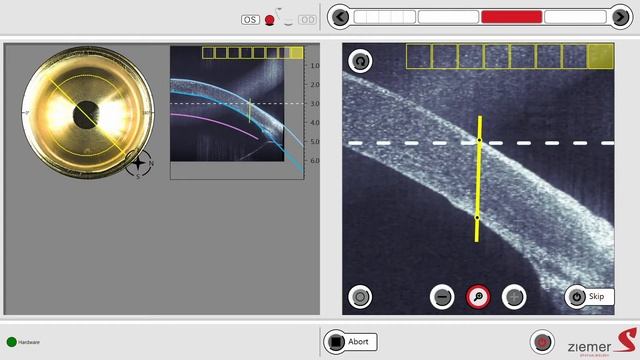This screenshot has width=640, height=360.
Task: Advance to next step with right arrow
Action: [620, 17]
